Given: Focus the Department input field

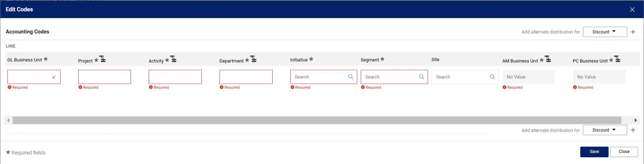Looking at the screenshot, I should [246, 77].
